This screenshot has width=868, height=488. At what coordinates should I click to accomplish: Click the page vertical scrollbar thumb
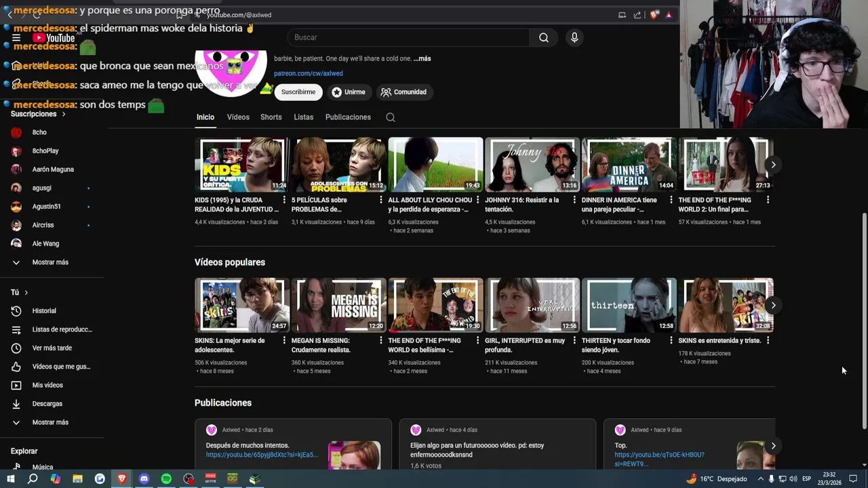864,321
